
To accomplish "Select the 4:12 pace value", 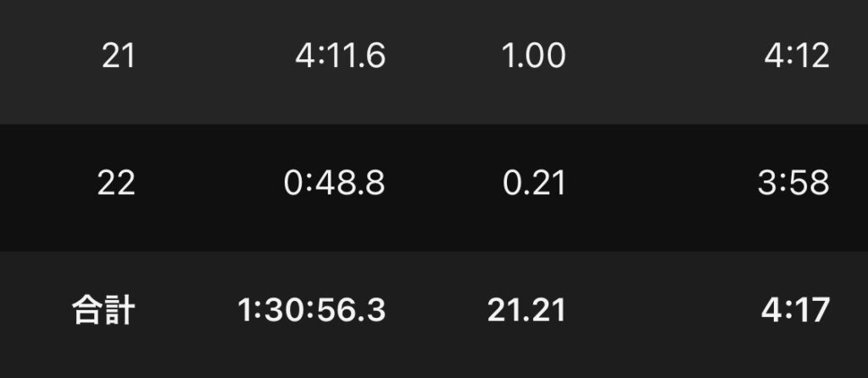I will point(796,57).
